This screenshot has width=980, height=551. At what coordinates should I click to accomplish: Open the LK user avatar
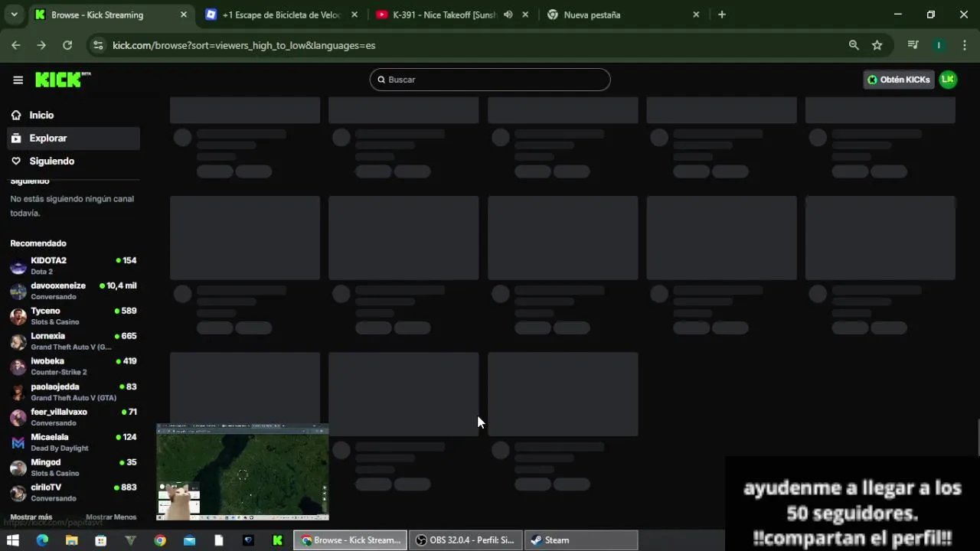click(948, 80)
